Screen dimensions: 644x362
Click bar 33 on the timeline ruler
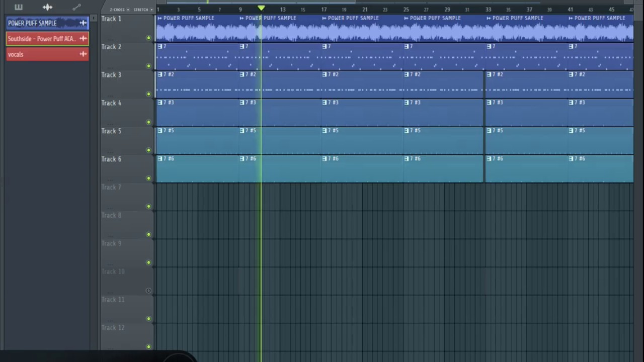pos(489,10)
